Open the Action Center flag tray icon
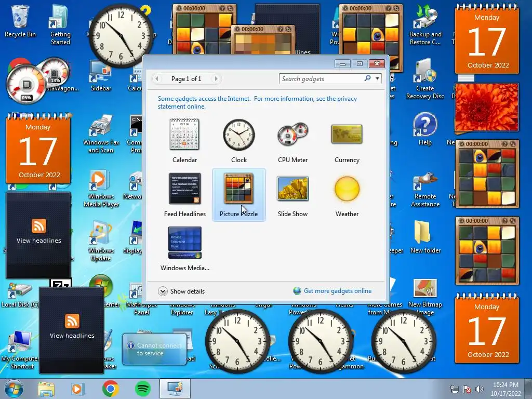 (x=467, y=389)
